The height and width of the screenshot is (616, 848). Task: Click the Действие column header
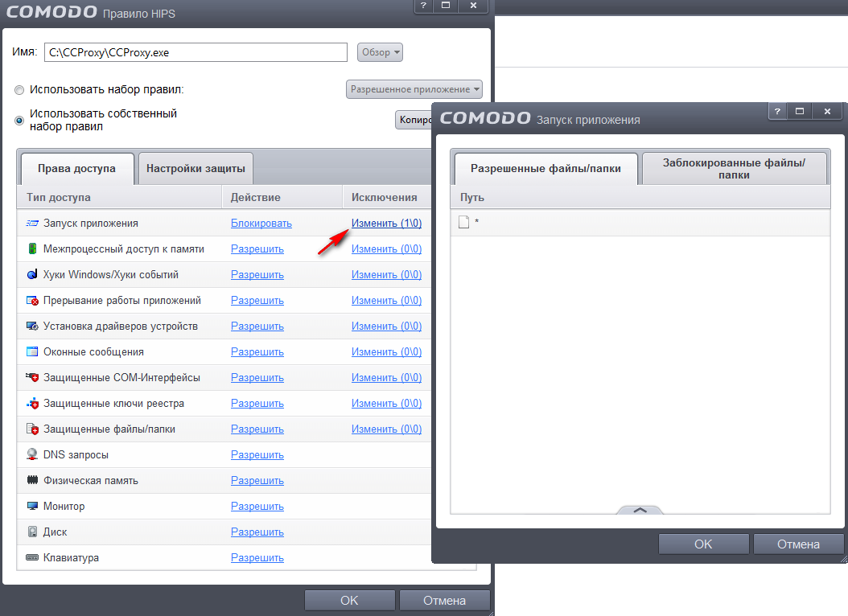[283, 197]
